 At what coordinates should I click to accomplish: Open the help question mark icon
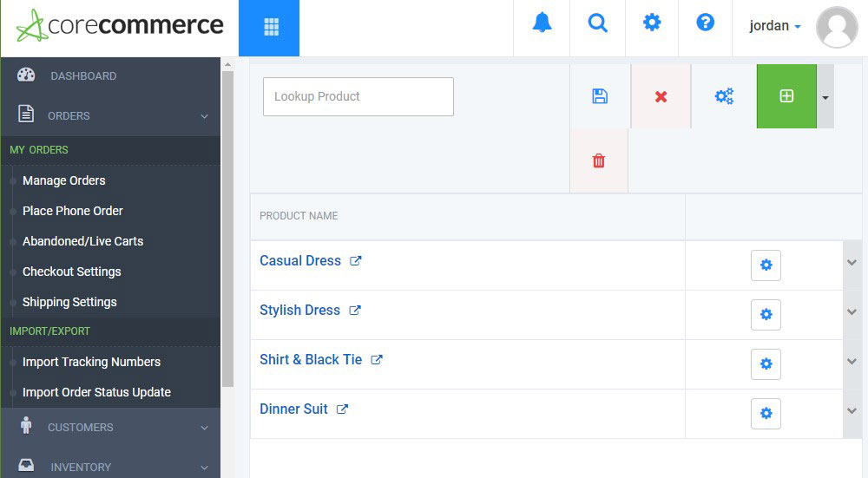[705, 23]
